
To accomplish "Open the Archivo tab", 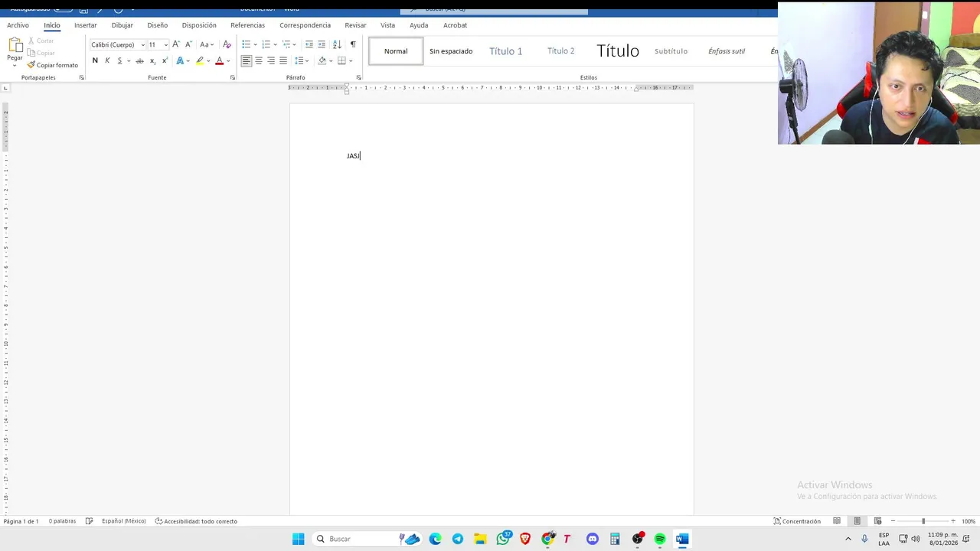I will pyautogui.click(x=18, y=25).
